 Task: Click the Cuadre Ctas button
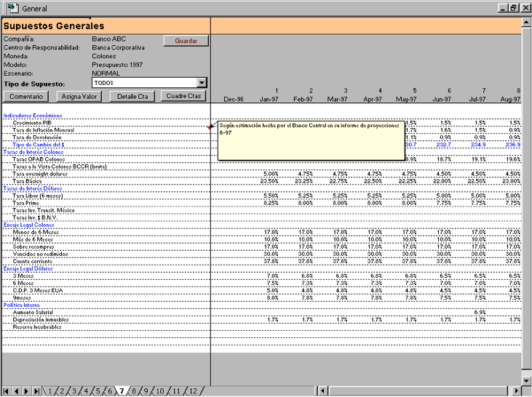pos(183,96)
